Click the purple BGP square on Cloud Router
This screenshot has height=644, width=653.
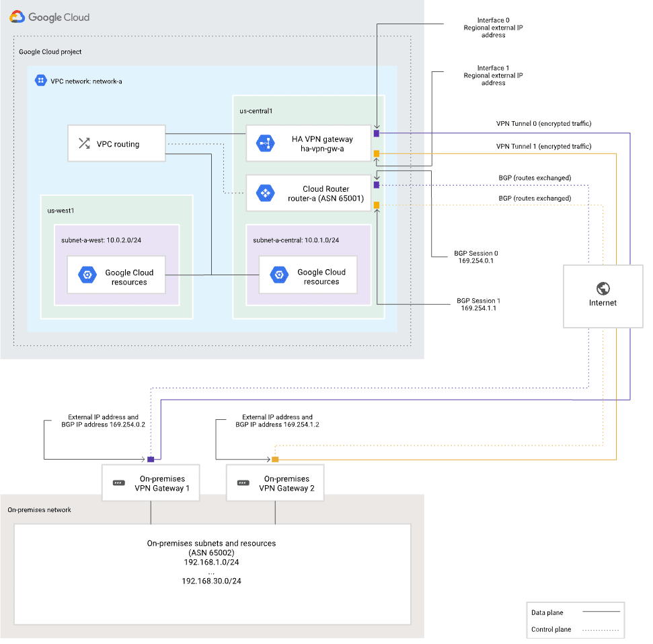pyautogui.click(x=377, y=185)
